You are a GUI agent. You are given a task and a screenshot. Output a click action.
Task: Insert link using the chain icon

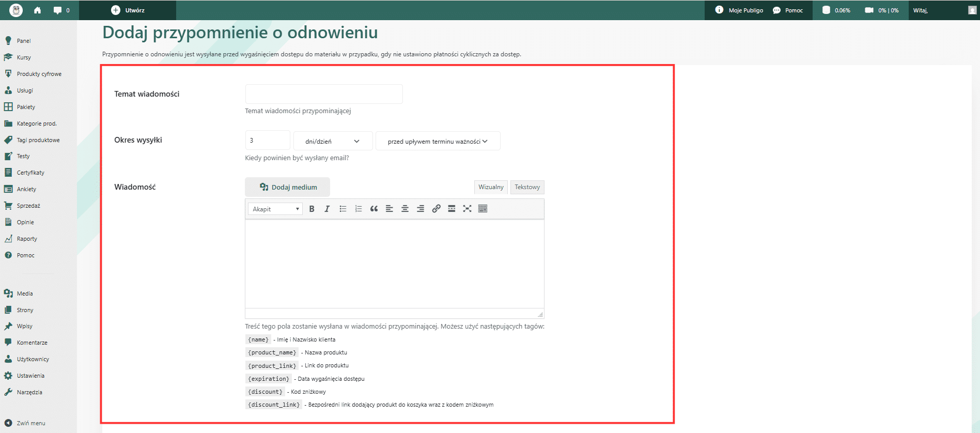436,209
